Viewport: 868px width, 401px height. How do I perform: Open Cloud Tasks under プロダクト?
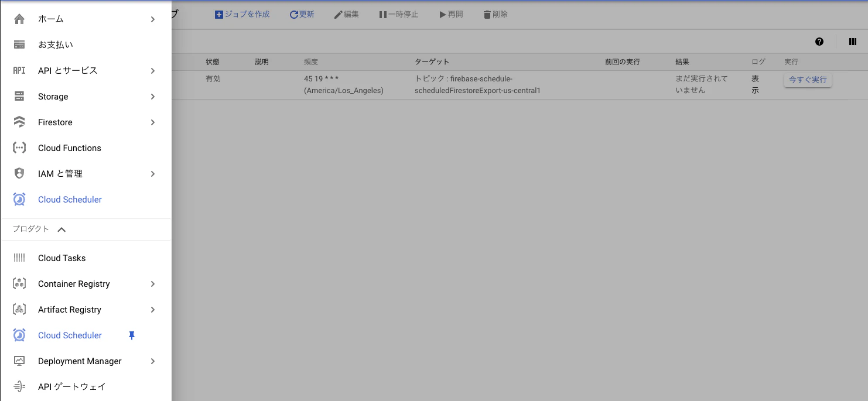tap(86, 258)
